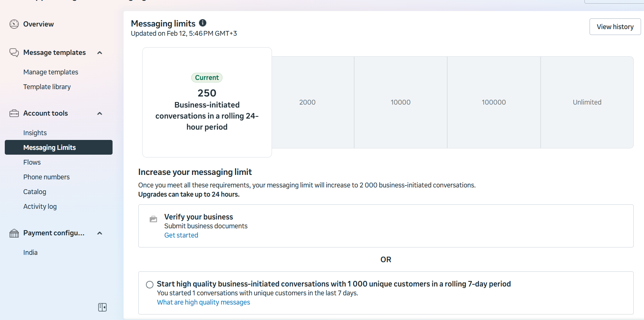
Task: Collapse the Message templates section
Action: click(x=100, y=53)
